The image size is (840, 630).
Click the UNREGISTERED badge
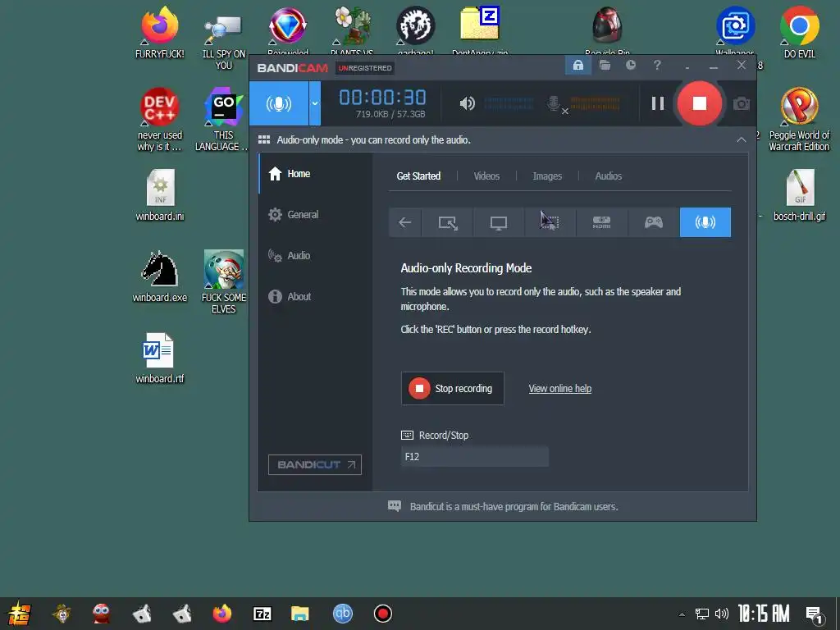coord(365,68)
